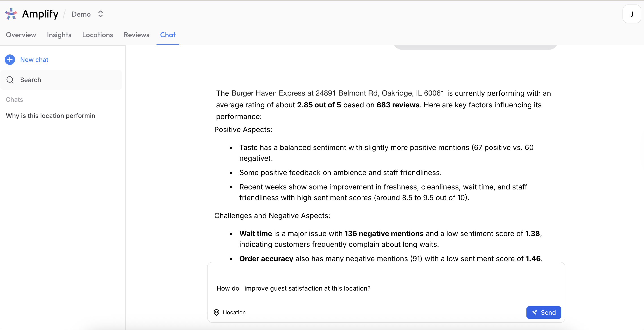Select the Reviews tab

click(x=137, y=35)
